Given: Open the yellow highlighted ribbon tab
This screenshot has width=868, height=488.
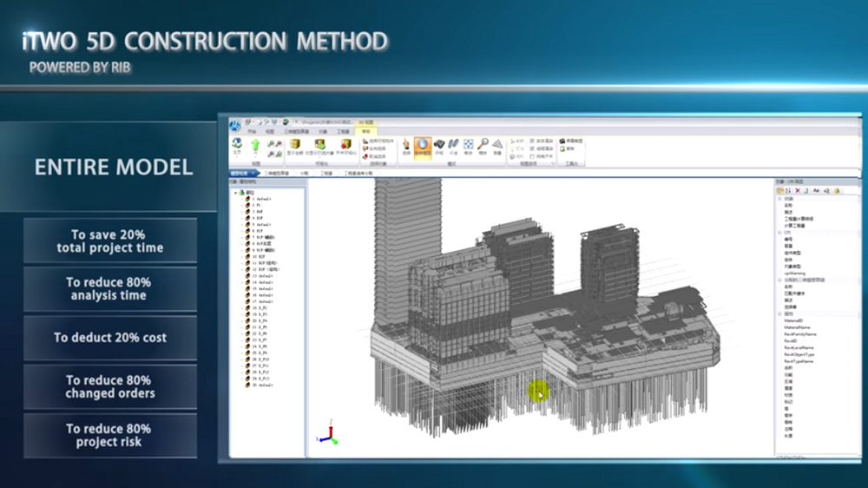Looking at the screenshot, I should click(x=366, y=132).
